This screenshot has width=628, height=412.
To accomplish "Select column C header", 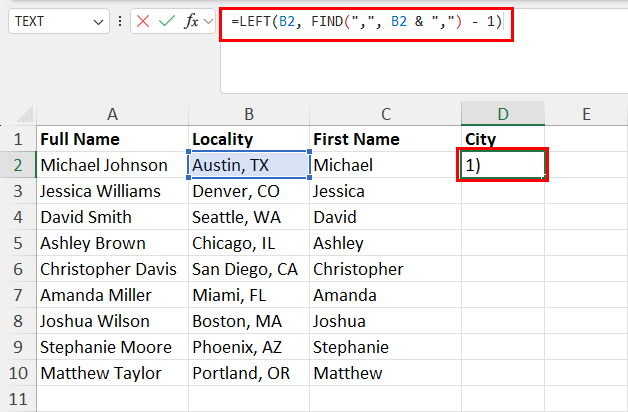I will coord(385,114).
